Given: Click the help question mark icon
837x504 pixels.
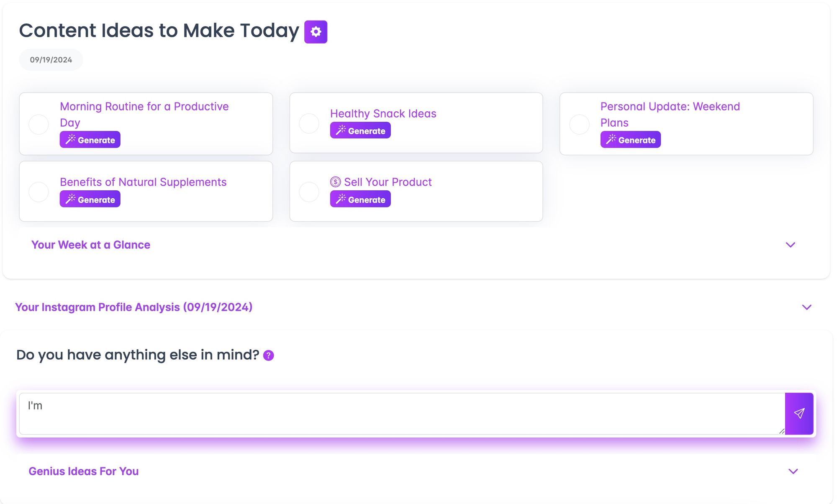Looking at the screenshot, I should (x=268, y=356).
